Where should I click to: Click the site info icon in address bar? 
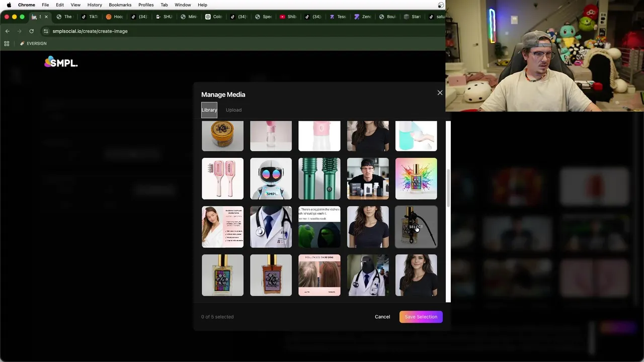[x=46, y=31]
